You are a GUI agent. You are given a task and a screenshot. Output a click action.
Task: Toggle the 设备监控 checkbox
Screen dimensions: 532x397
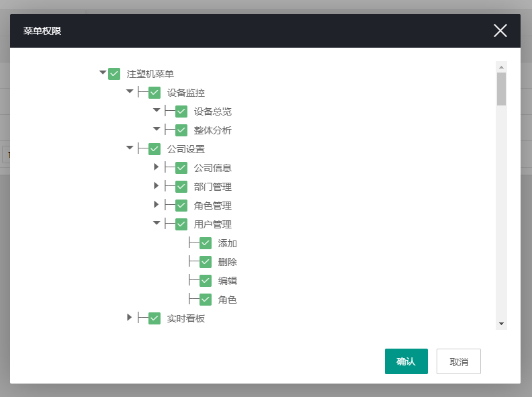point(154,93)
